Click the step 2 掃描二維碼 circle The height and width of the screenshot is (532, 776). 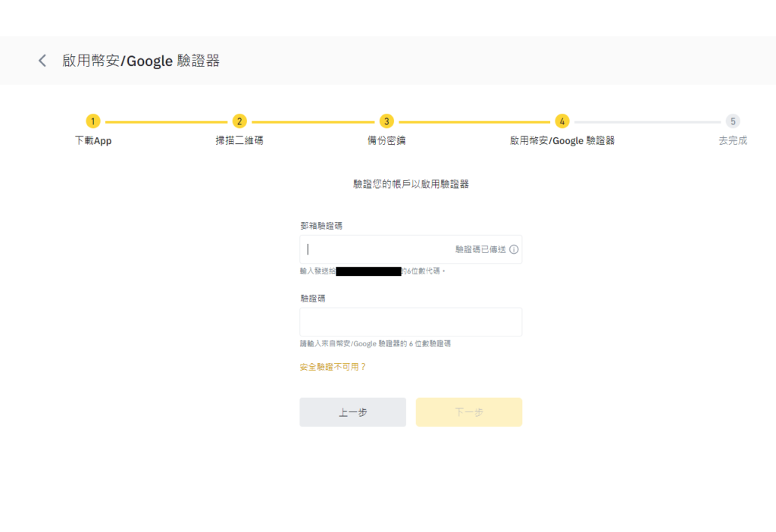tap(239, 120)
